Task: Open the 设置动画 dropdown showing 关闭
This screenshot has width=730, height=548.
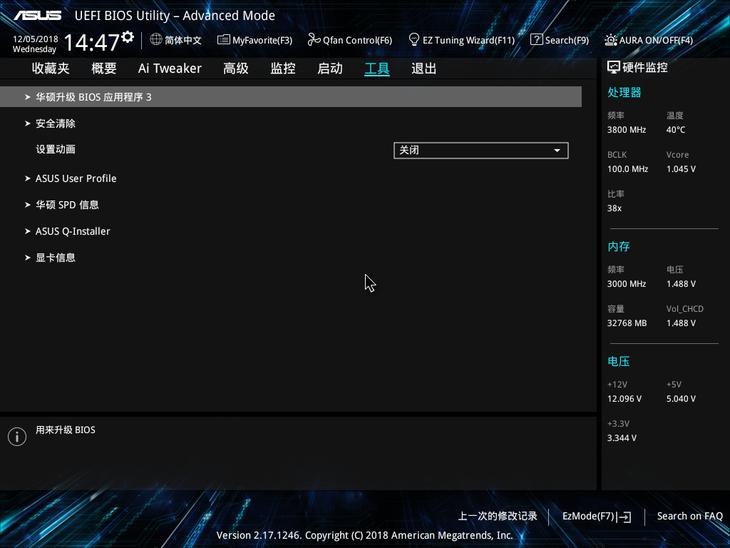Action: coord(481,150)
